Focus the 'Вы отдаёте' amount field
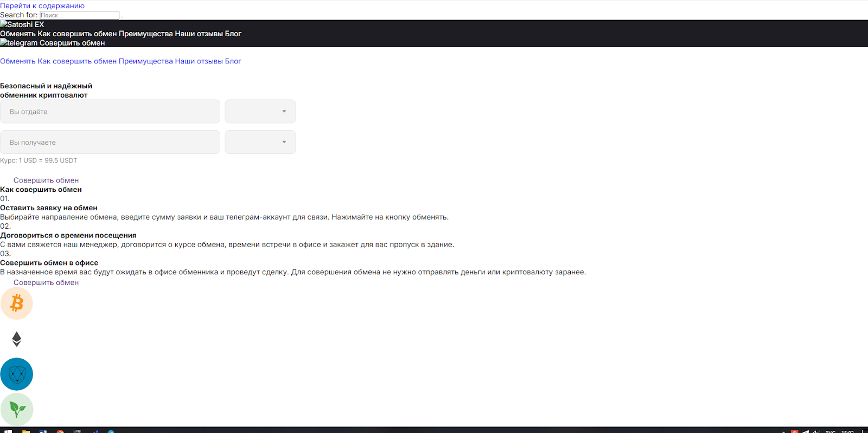The width and height of the screenshot is (868, 433). (110, 112)
